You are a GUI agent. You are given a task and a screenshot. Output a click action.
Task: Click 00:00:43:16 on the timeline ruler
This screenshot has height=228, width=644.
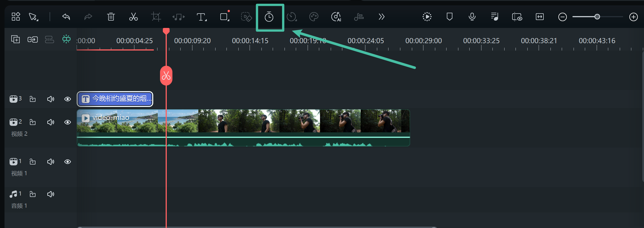[x=597, y=41]
